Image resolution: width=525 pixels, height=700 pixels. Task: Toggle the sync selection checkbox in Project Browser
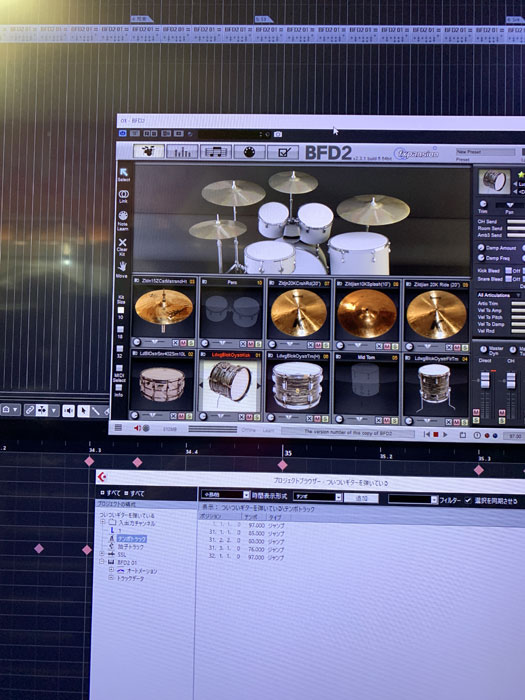coord(468,500)
